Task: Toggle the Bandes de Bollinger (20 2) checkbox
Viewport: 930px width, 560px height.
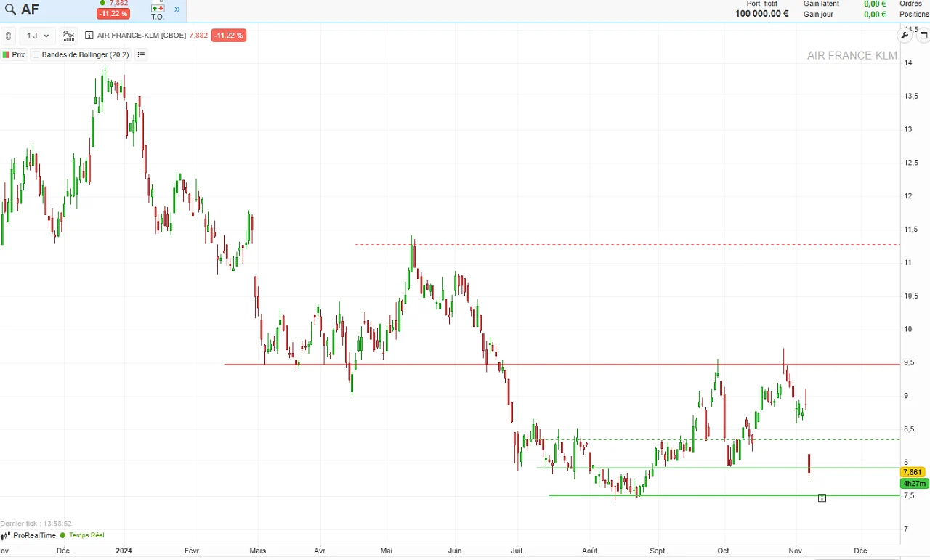Action: pos(36,54)
